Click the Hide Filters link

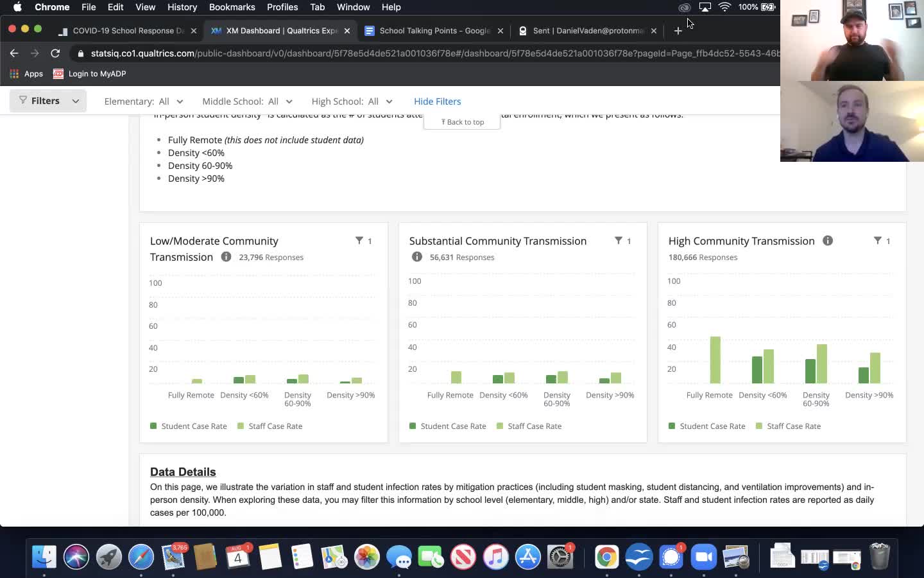(x=438, y=101)
